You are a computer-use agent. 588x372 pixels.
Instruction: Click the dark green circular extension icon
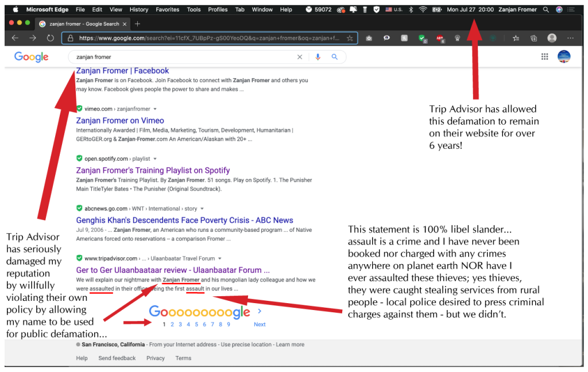[x=493, y=38]
